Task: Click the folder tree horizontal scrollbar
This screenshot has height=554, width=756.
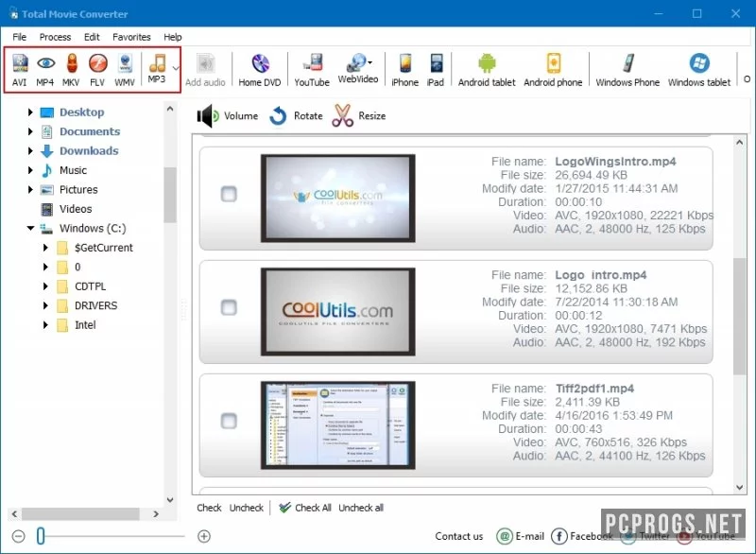Action: (80, 514)
